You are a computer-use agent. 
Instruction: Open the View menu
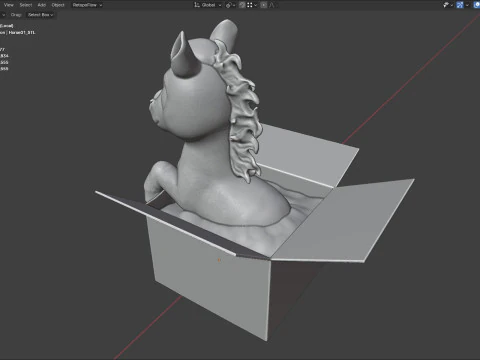(x=9, y=5)
